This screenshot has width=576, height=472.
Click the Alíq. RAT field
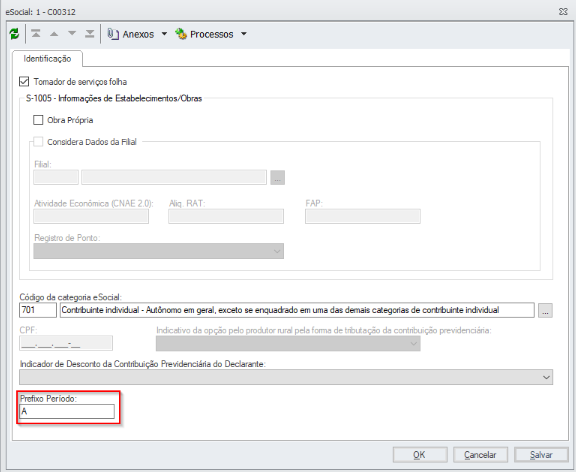pyautogui.click(x=226, y=216)
